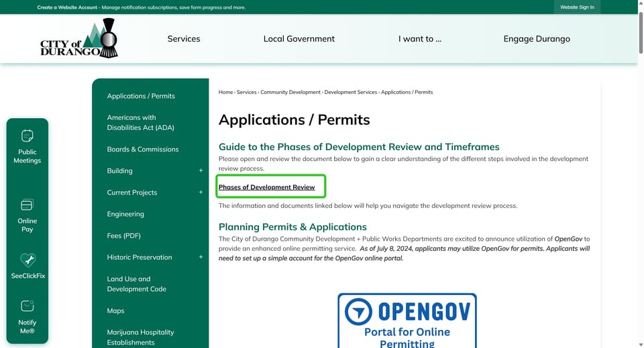Open the Online Pay card icon
Image resolution: width=644 pixels, height=348 pixels.
27,205
